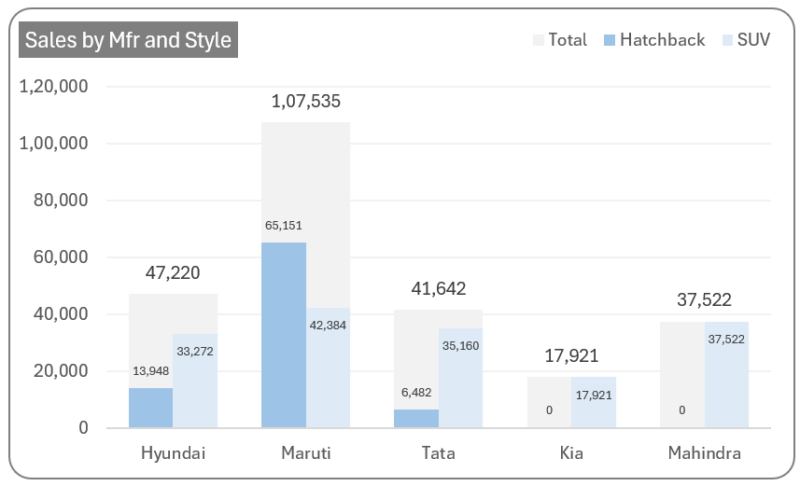800x486 pixels.
Task: Click the 41,642 Tata total label
Action: point(438,289)
